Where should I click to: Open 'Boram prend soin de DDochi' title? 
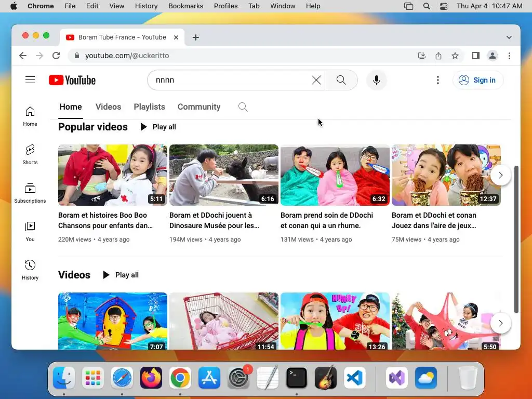point(327,220)
